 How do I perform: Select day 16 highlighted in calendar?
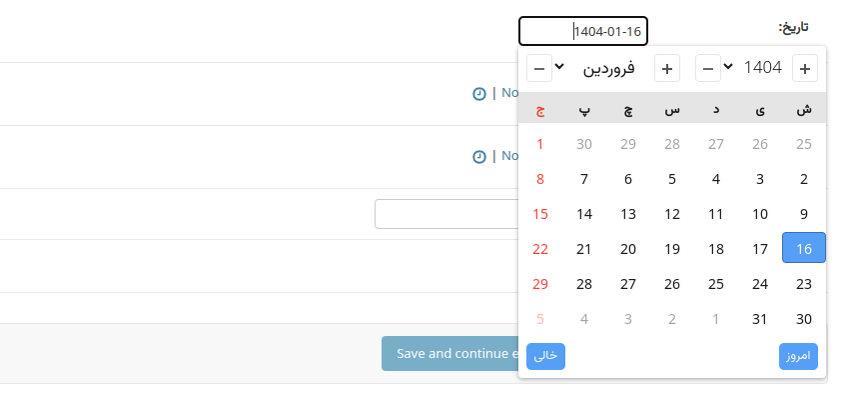click(x=804, y=248)
